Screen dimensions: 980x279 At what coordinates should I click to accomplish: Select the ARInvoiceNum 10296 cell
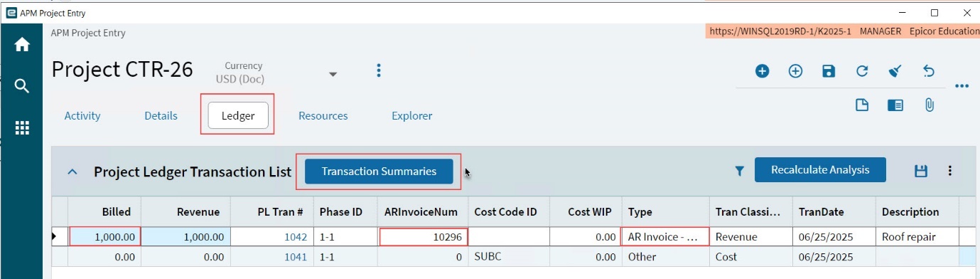point(424,236)
